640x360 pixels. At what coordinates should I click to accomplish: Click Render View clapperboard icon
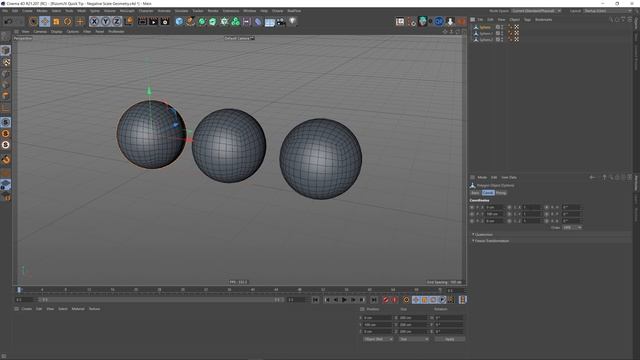142,21
